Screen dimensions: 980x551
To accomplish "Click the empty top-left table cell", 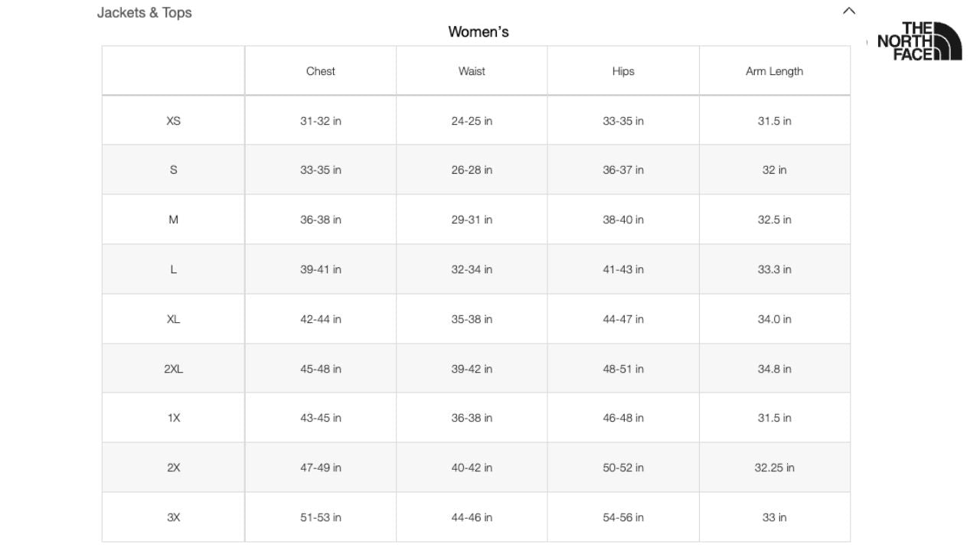I will point(173,70).
